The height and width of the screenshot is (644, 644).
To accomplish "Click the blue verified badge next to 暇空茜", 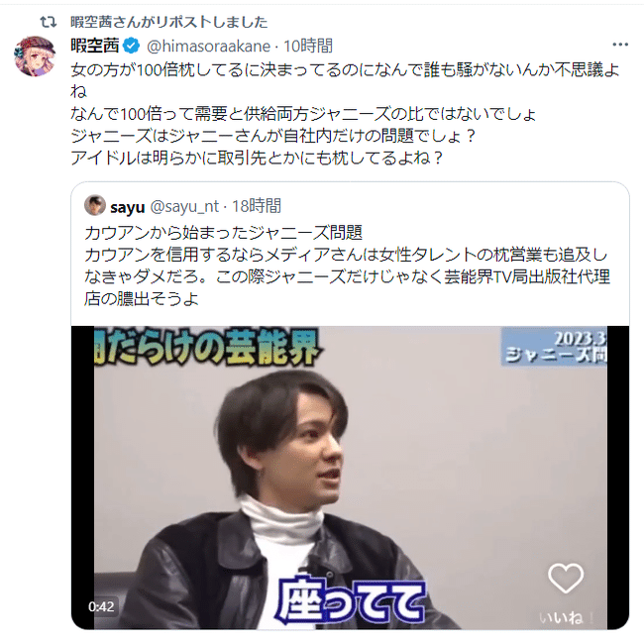I will tap(132, 46).
